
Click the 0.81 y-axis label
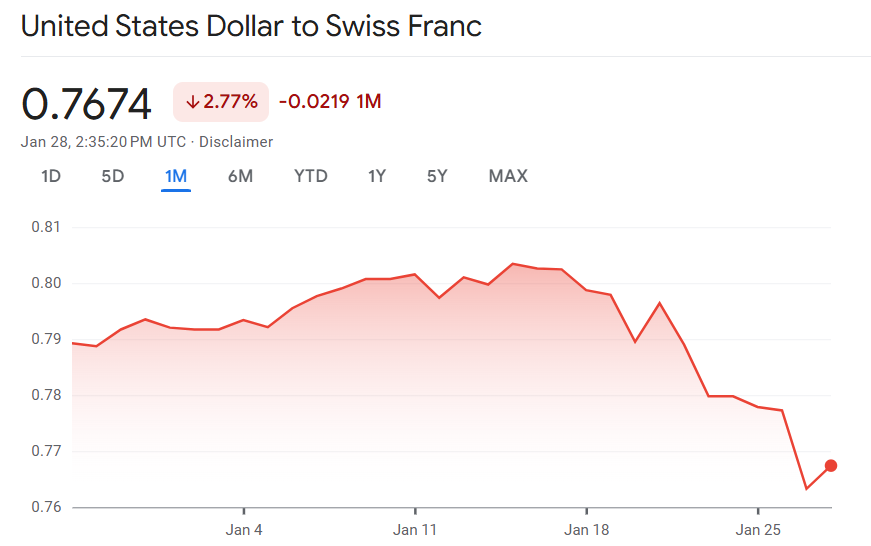(x=46, y=227)
